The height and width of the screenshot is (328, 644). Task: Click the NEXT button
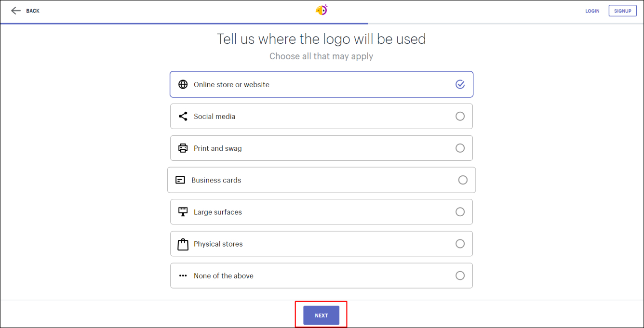coord(321,315)
